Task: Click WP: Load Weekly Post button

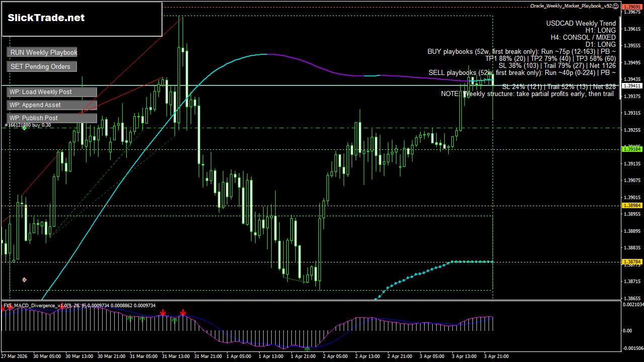Action: pyautogui.click(x=52, y=92)
